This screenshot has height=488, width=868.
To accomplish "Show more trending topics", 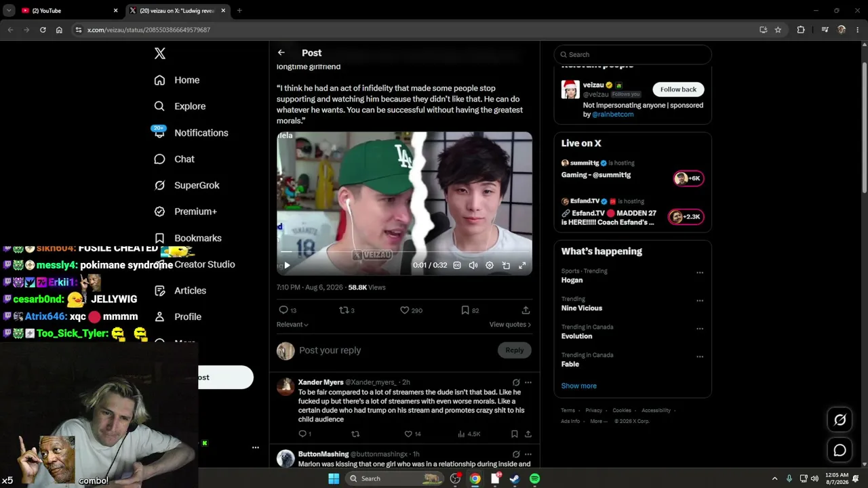I will [579, 386].
